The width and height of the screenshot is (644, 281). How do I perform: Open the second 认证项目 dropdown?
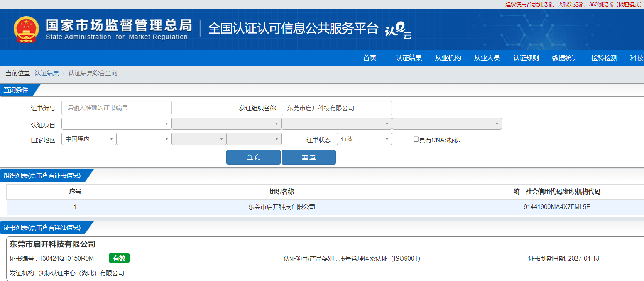point(226,123)
